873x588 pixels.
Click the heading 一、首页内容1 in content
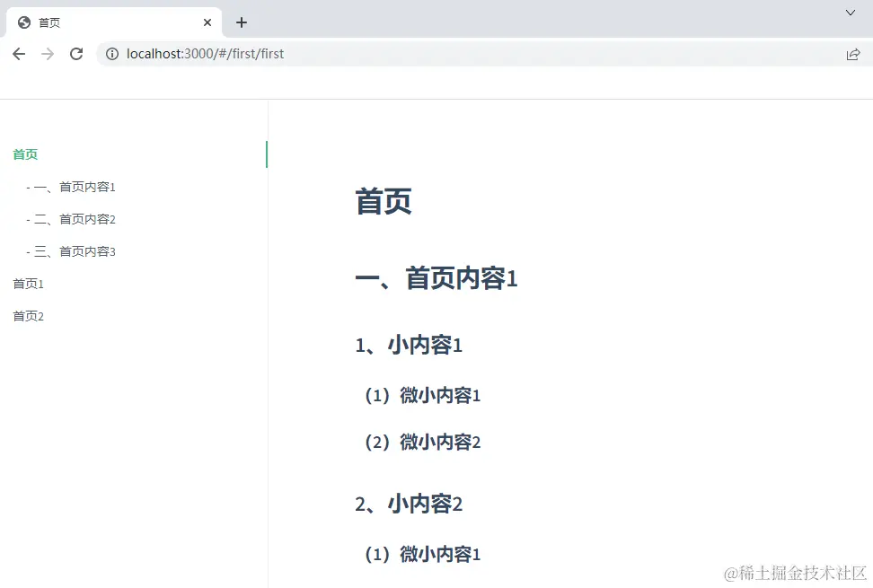pos(436,278)
